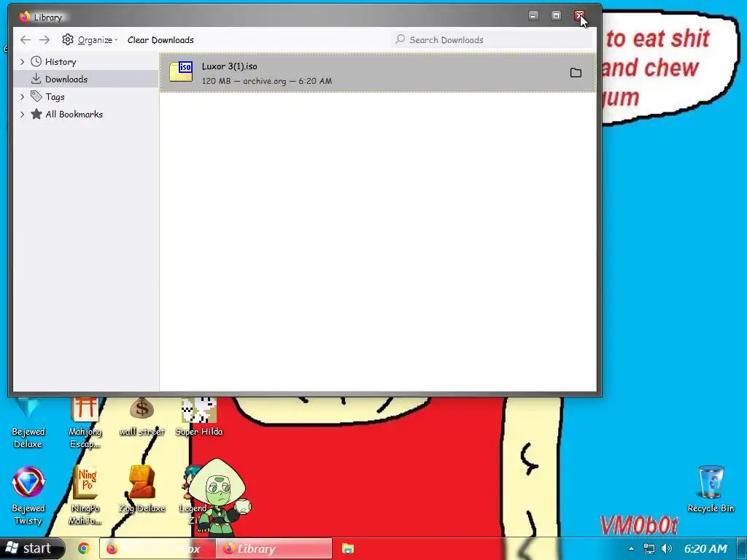Switch to the Firefox taskbar button
747x560 pixels.
(158, 548)
